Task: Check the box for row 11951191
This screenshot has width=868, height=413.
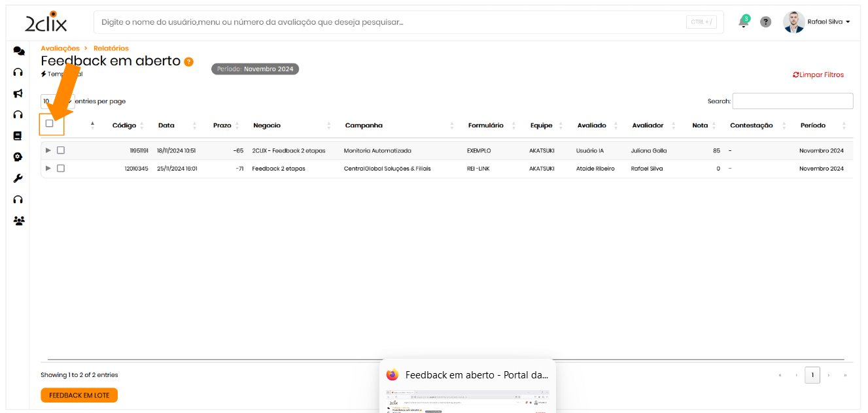Action: click(61, 150)
